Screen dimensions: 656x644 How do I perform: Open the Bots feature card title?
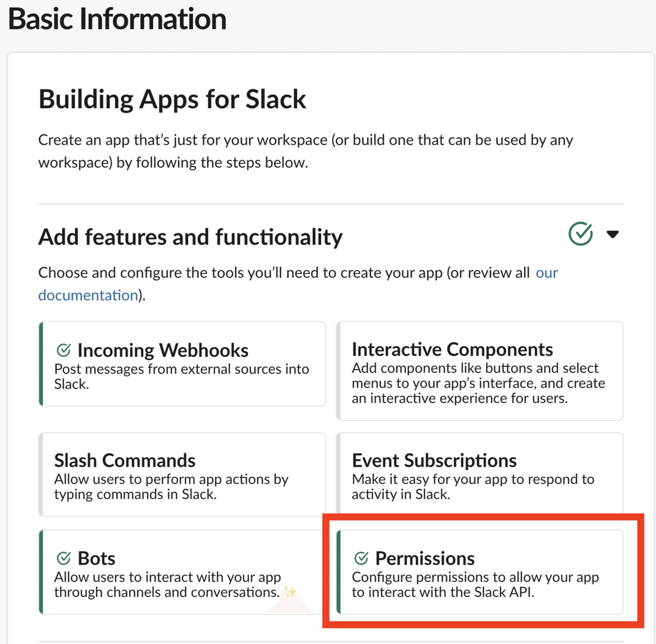96,558
